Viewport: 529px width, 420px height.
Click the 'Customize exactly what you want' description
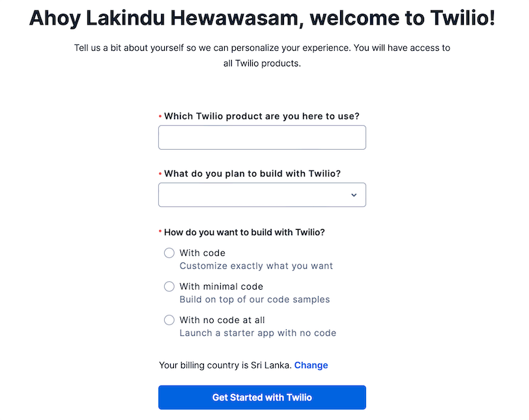[256, 266]
